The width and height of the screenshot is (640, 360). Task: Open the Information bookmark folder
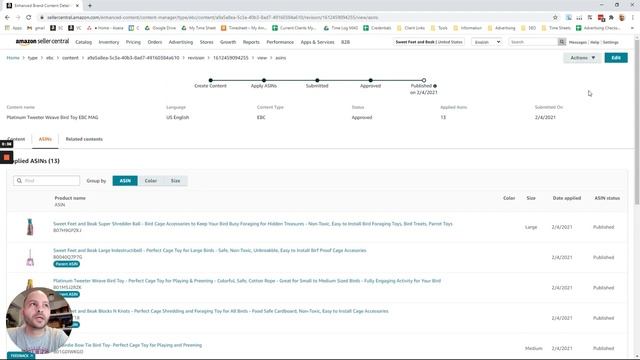(x=468, y=28)
